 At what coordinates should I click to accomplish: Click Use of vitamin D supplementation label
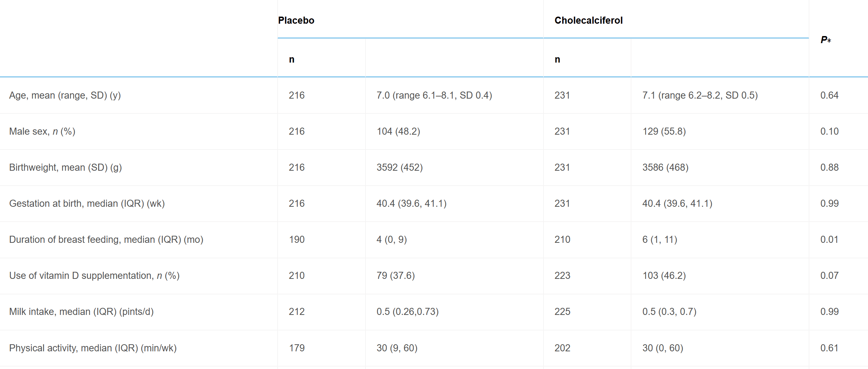point(94,276)
